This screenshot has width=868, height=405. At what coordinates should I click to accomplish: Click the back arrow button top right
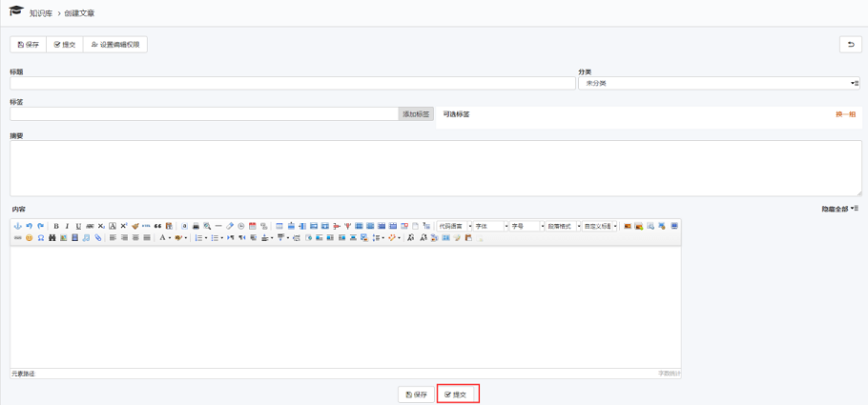[850, 45]
